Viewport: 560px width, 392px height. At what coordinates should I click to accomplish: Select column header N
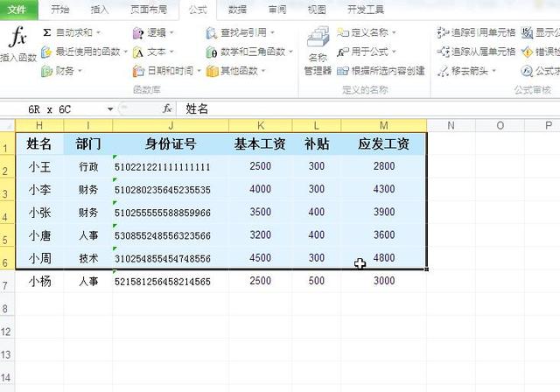451,125
